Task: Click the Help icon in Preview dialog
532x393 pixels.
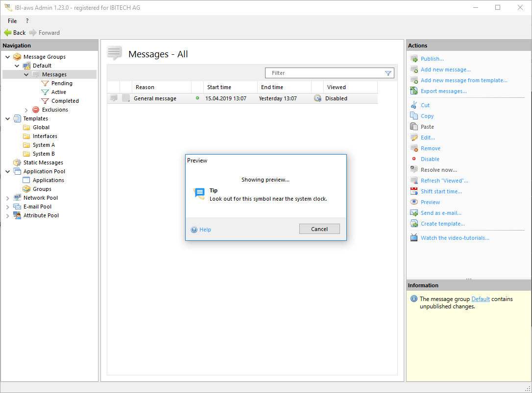Action: 194,230
